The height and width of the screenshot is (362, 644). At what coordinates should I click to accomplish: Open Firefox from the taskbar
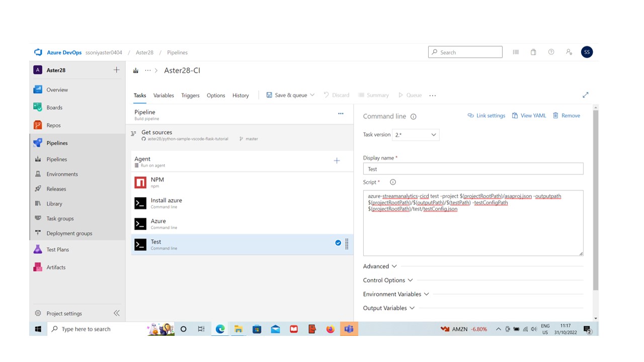point(330,329)
